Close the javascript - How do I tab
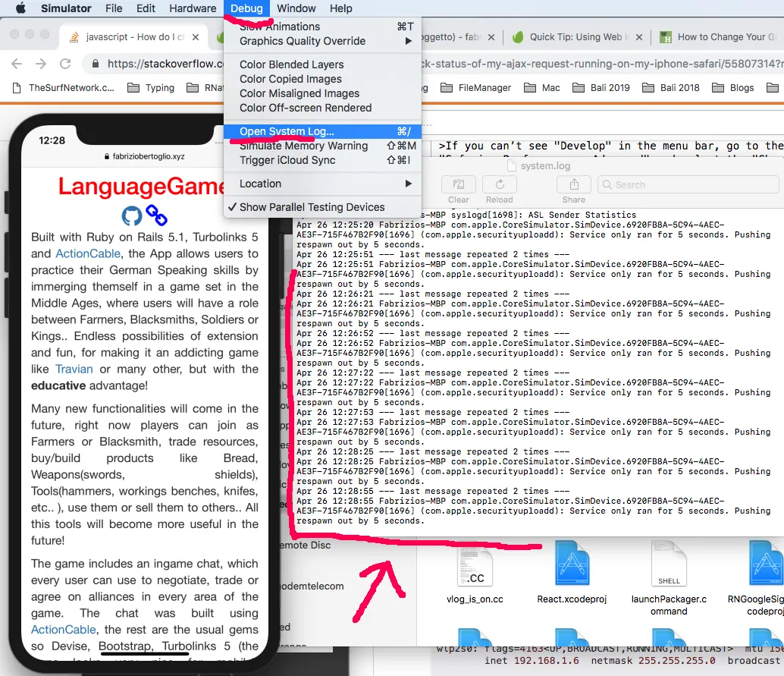Image resolution: width=784 pixels, height=676 pixels. 196,37
